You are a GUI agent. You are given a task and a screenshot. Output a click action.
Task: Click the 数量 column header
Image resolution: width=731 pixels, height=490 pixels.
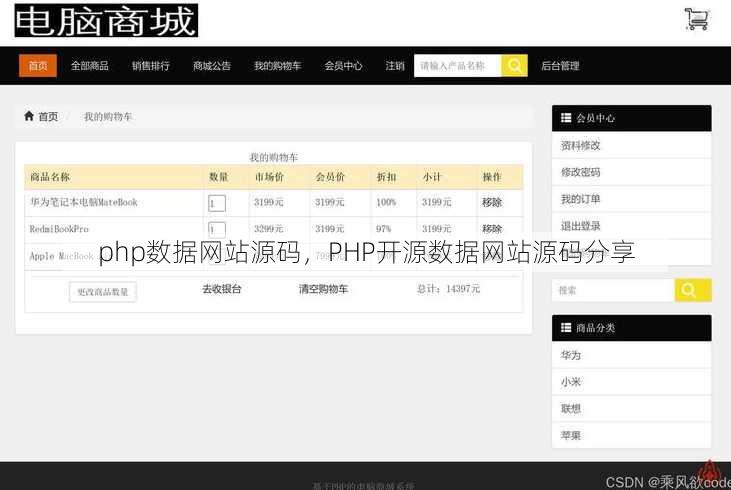pyautogui.click(x=218, y=177)
